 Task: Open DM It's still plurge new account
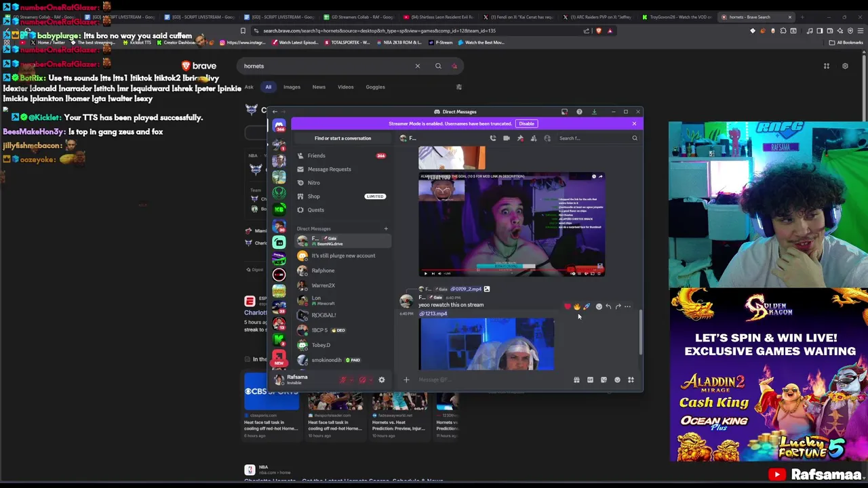(x=342, y=256)
